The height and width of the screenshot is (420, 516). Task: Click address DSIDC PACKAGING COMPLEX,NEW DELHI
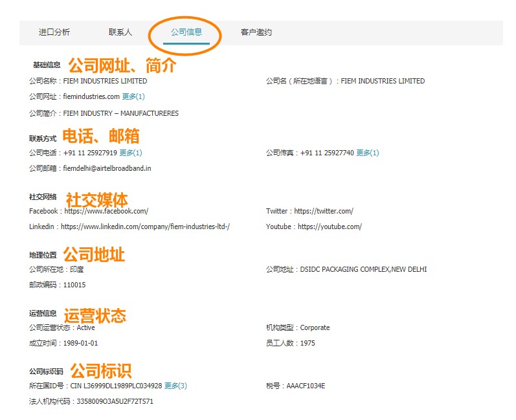(x=363, y=269)
